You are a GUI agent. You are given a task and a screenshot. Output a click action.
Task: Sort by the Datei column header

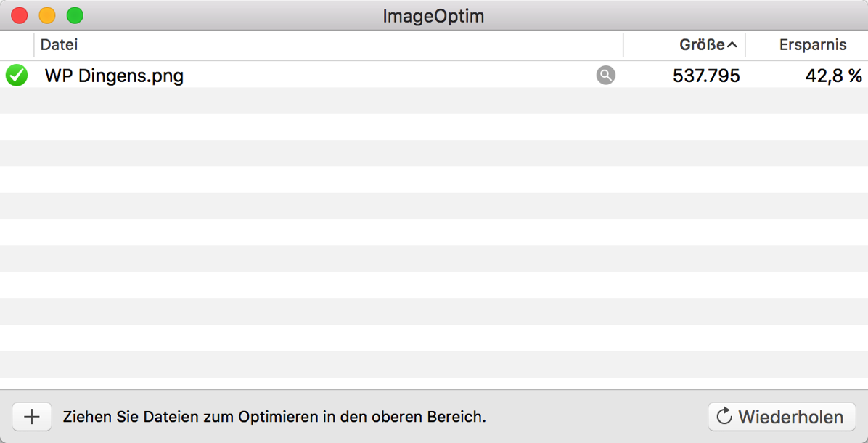pos(329,45)
